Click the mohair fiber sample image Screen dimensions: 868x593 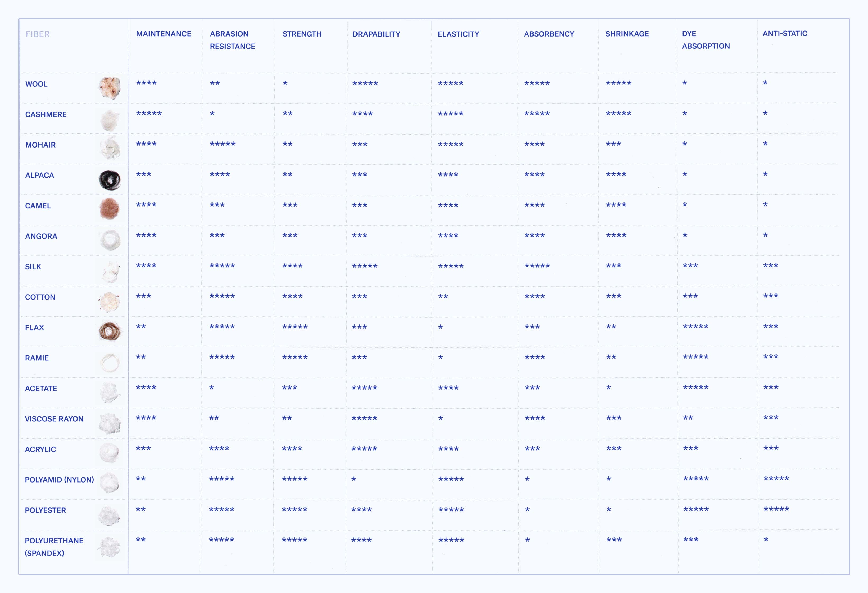point(110,148)
